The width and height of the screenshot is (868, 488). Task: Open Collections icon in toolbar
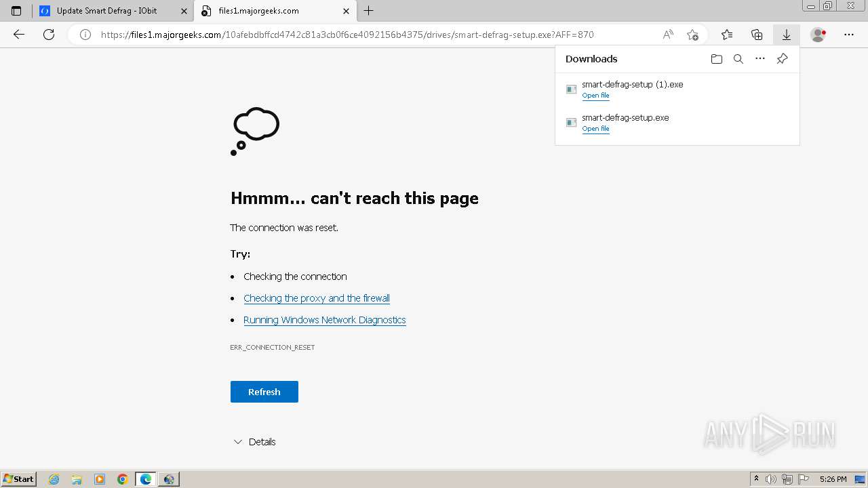[757, 35]
